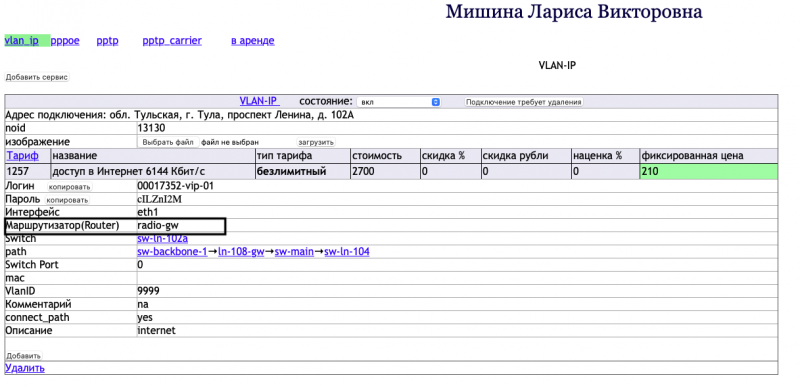Select the 'Маршрутизатор(Router)' label
The width and height of the screenshot is (800, 388).
pyautogui.click(x=62, y=225)
